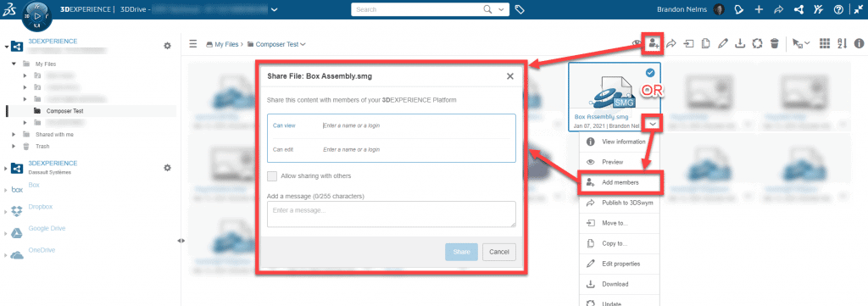
Task: Toggle the preview eye toolbar icon
Action: point(637,43)
